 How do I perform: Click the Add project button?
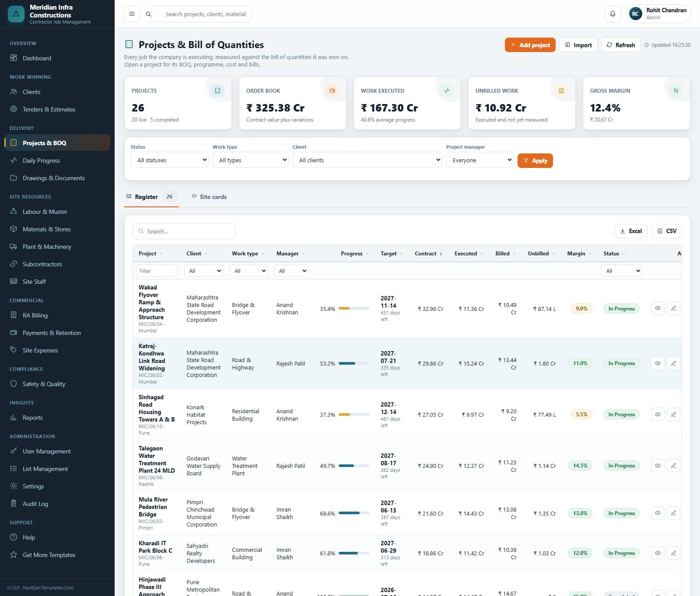pos(530,45)
